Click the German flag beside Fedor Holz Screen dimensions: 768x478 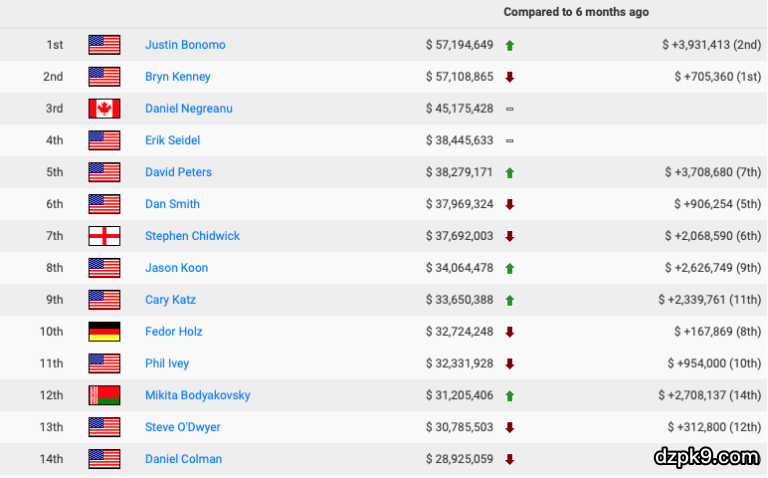(104, 332)
